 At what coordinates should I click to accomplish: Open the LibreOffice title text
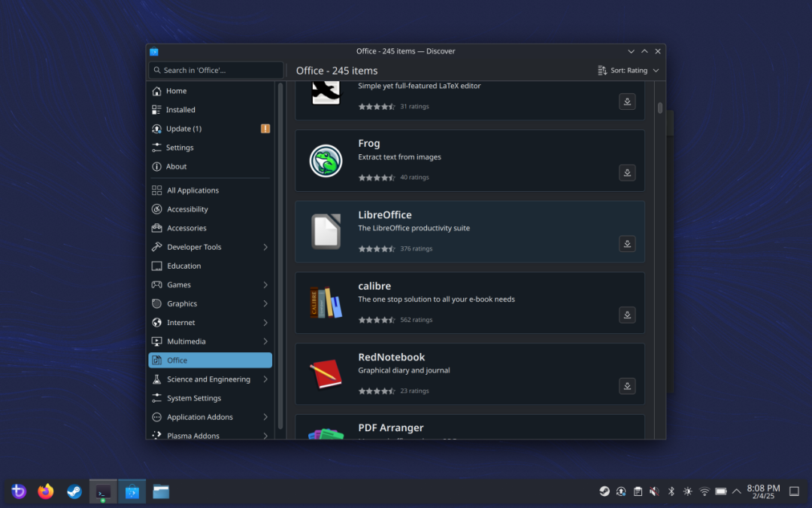[385, 214]
